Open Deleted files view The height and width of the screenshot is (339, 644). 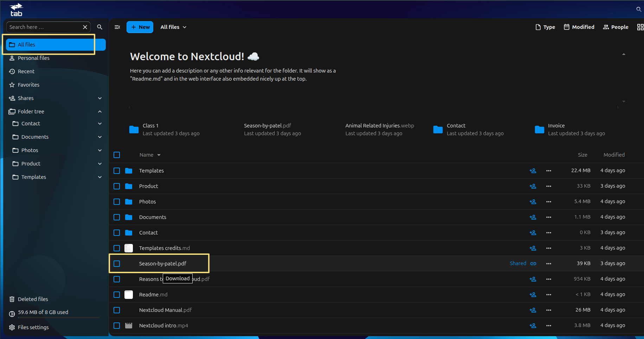[x=56, y=299]
